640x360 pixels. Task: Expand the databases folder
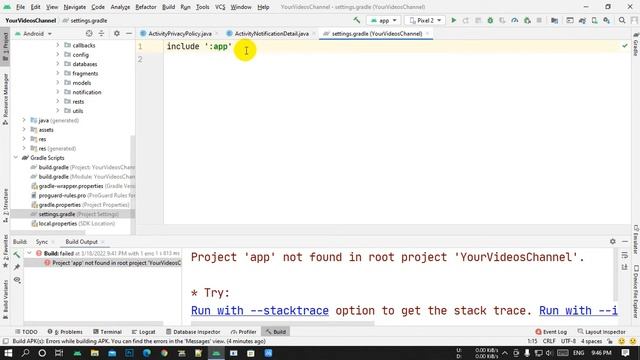point(58,64)
